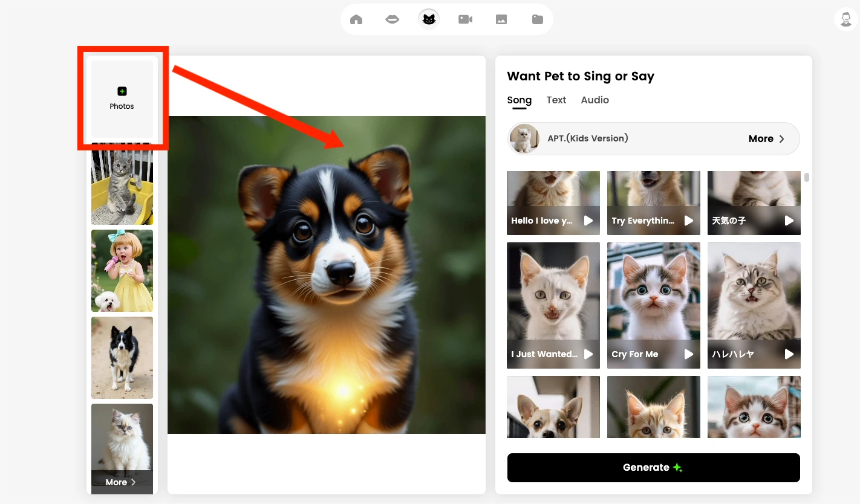Play the Cry For Me preview
The image size is (860, 504).
pos(688,354)
